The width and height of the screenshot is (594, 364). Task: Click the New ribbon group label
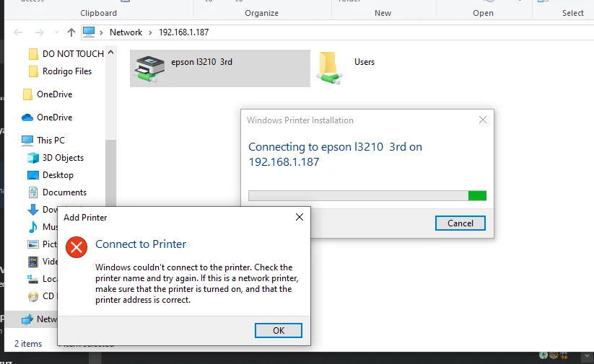[x=383, y=13]
